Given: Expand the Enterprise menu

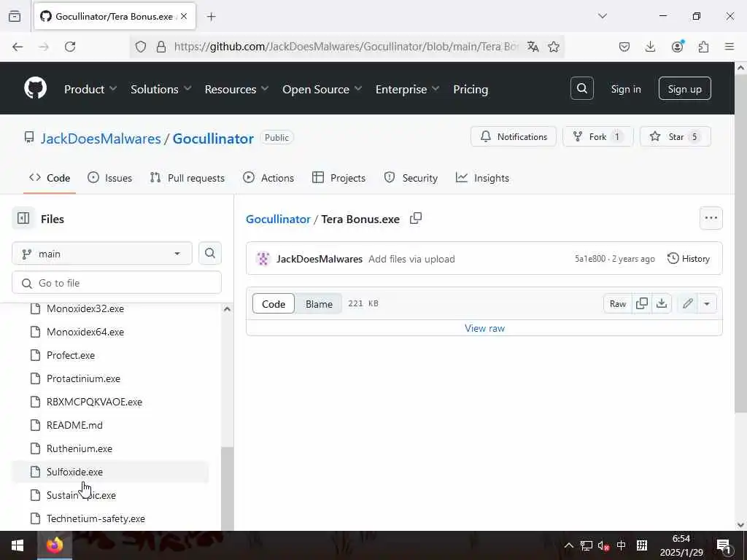Looking at the screenshot, I should click(x=407, y=89).
